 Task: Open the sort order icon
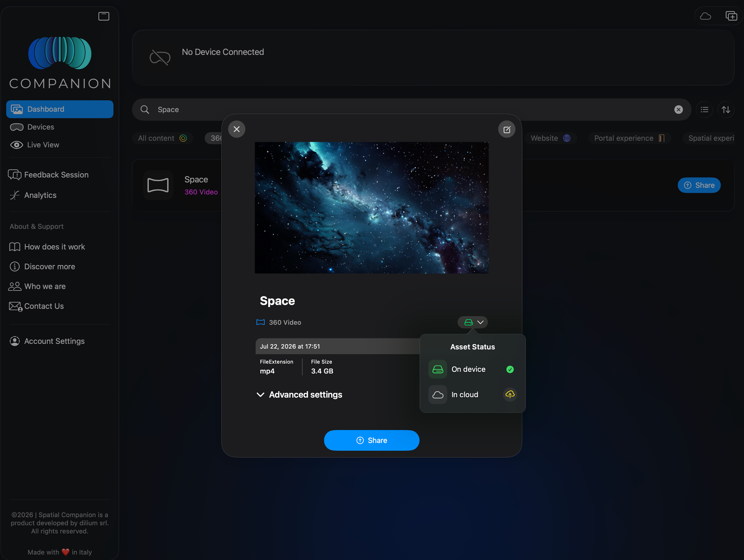click(726, 110)
